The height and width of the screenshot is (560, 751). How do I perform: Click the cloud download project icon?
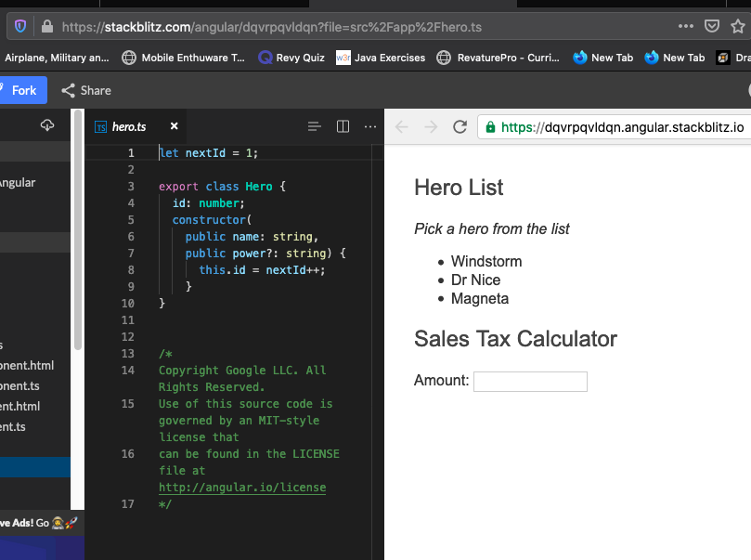point(47,125)
